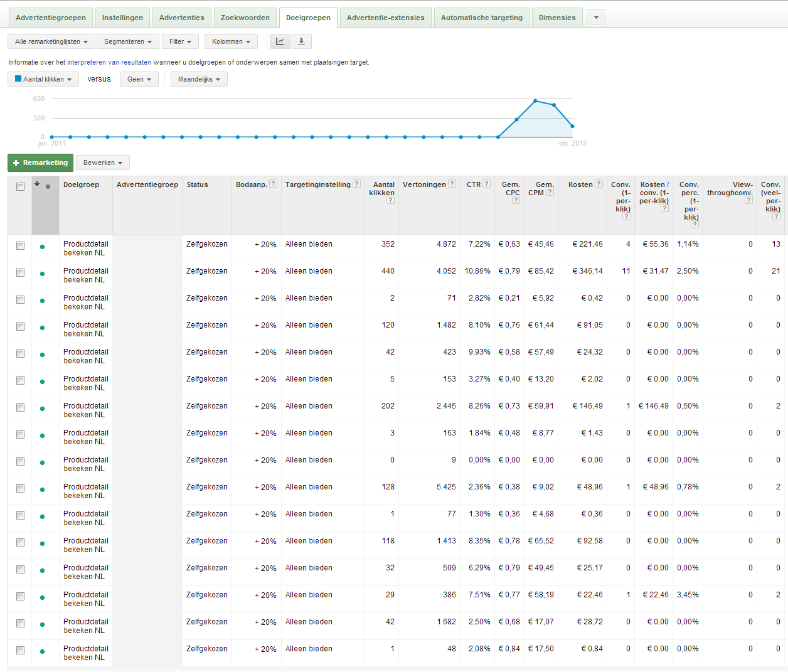The height and width of the screenshot is (672, 788).
Task: Switch to the Zoekwoorden tab
Action: (245, 18)
